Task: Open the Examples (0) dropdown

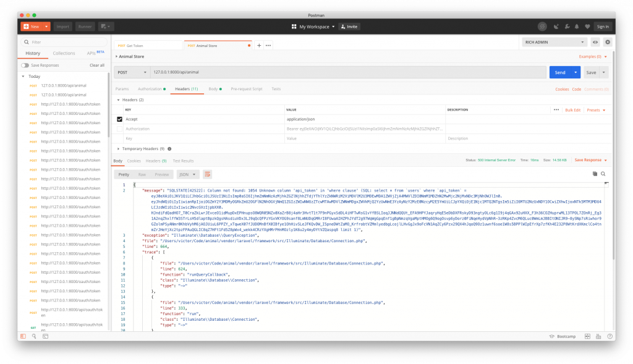Action: pyautogui.click(x=593, y=56)
